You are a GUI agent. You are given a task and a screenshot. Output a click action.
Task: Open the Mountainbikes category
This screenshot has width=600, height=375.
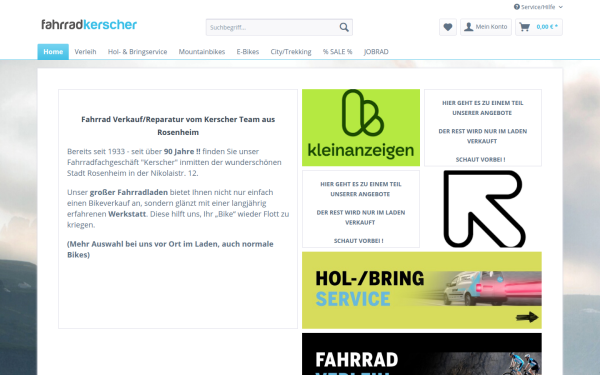pyautogui.click(x=202, y=52)
